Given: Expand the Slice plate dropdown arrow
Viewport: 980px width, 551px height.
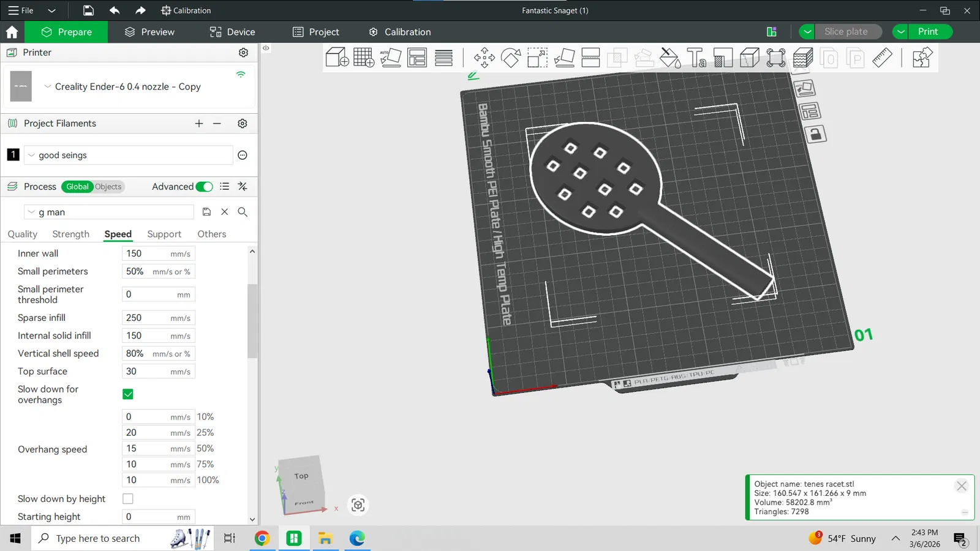Looking at the screenshot, I should (807, 32).
